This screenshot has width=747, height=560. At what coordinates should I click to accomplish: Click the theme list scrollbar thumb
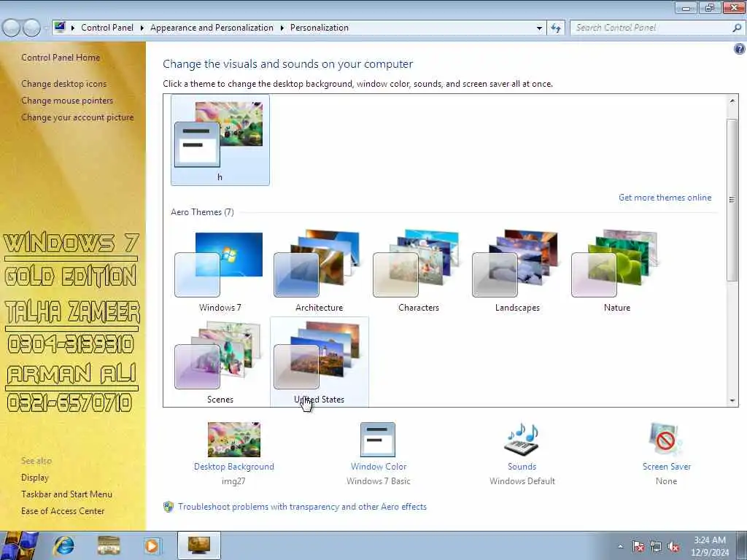pyautogui.click(x=732, y=200)
